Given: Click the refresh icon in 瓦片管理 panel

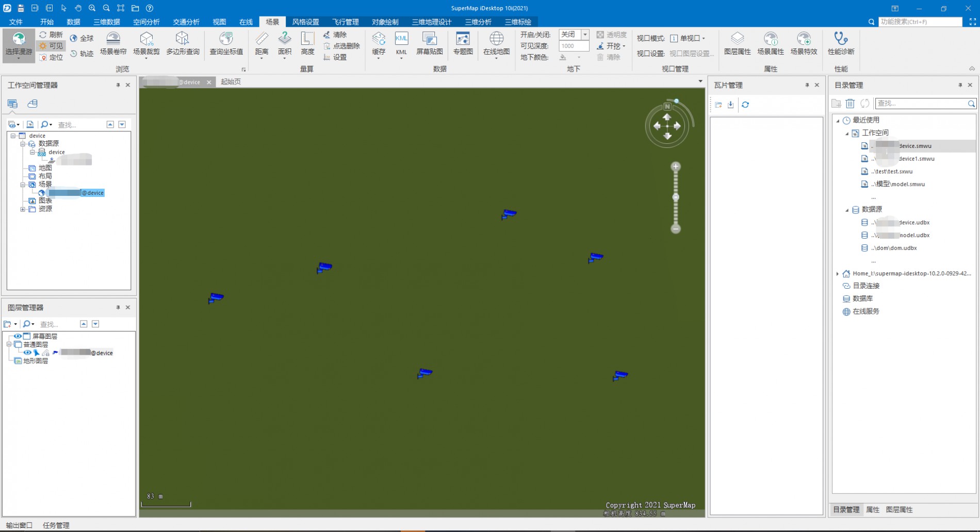Looking at the screenshot, I should (745, 105).
